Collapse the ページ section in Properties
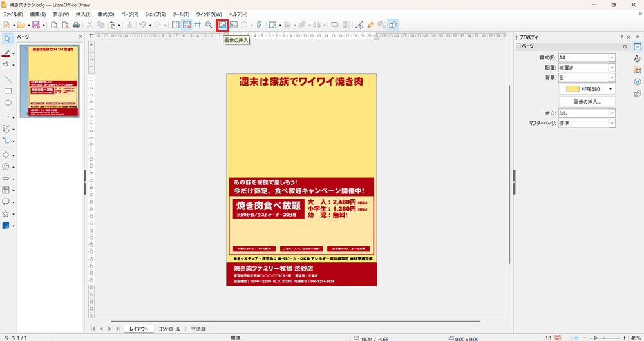Screen dimensions: 644x341 pos(518,46)
